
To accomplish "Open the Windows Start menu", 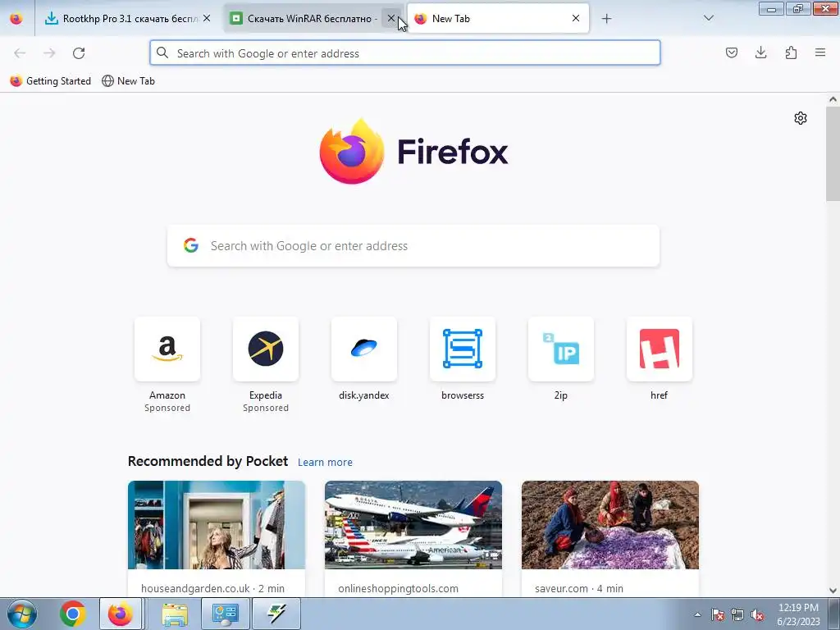I will point(22,614).
